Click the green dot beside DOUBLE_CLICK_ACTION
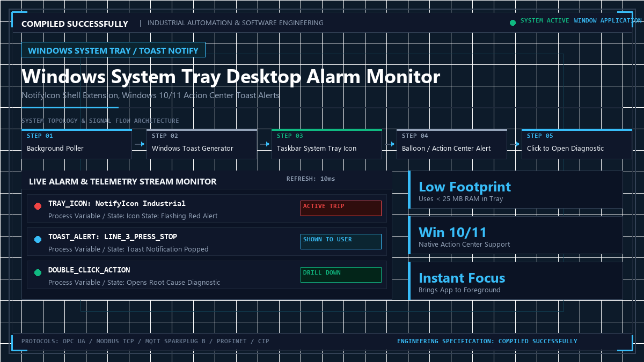Viewport: 644px width, 362px height. pos(38,273)
